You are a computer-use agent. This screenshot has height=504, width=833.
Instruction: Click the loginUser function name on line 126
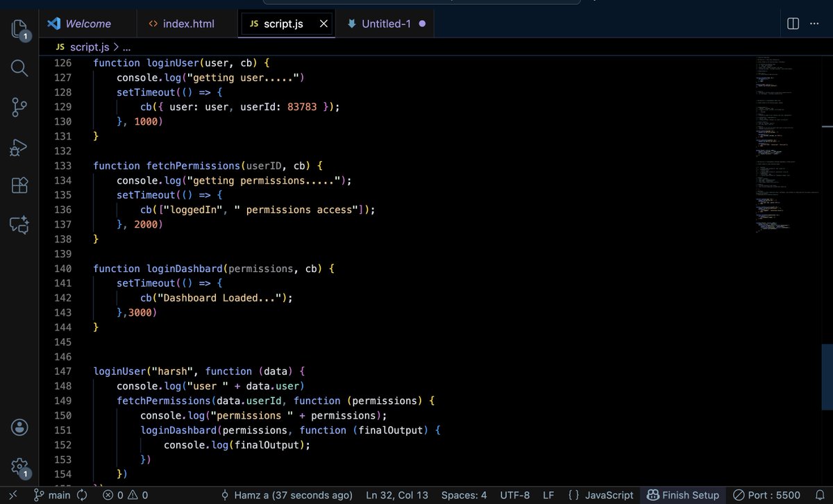173,62
